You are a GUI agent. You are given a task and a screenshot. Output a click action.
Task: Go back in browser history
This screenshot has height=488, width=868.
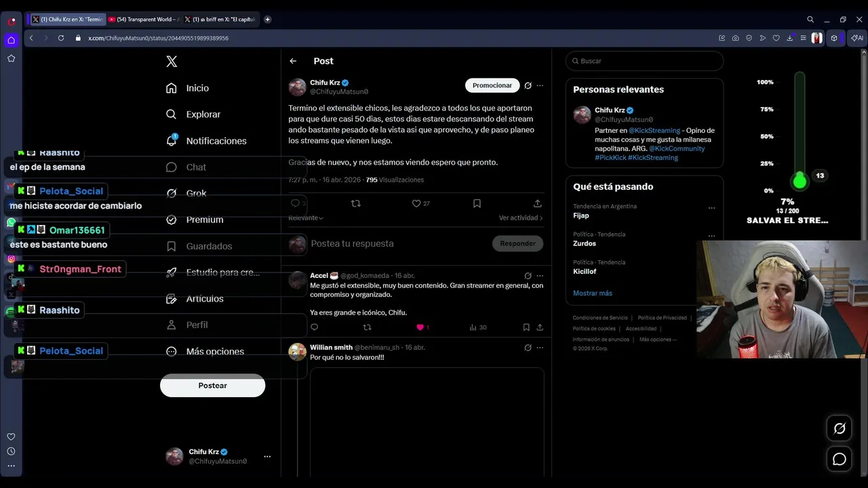(31, 38)
